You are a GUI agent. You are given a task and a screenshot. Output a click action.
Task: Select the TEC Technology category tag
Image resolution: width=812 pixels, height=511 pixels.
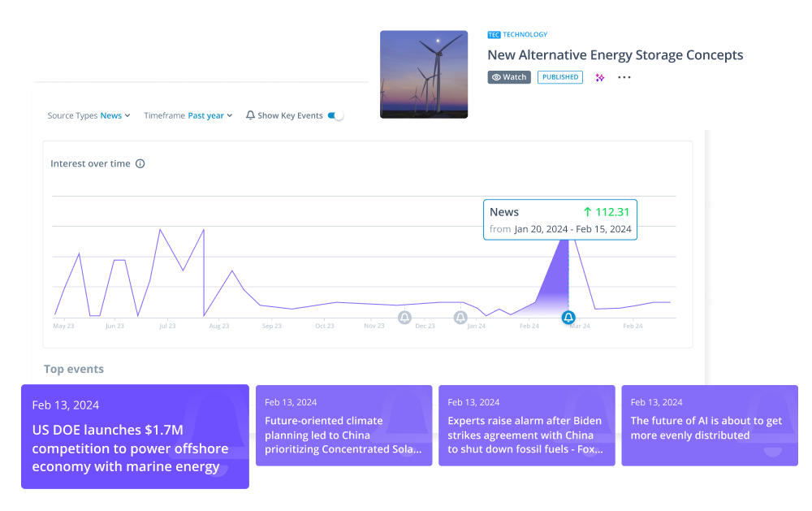[x=517, y=34]
